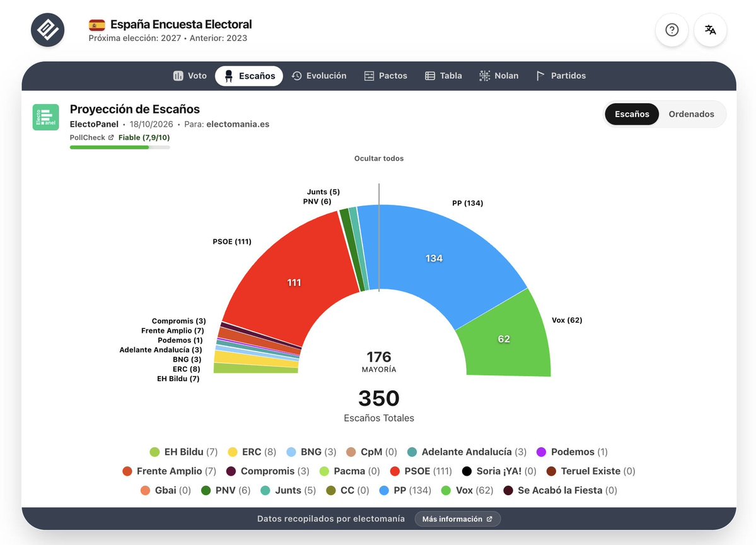Click the PP blue legend swatch
Viewport: 756px width, 545px height.
click(384, 491)
